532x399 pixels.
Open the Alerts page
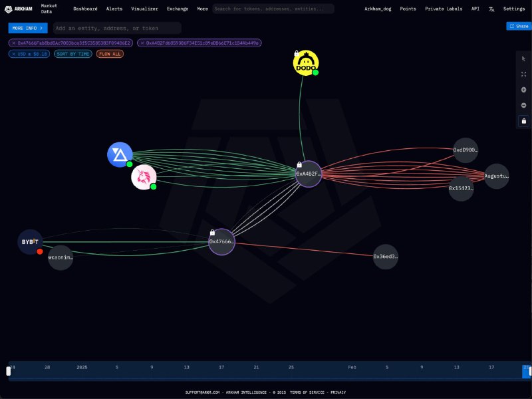tap(114, 9)
